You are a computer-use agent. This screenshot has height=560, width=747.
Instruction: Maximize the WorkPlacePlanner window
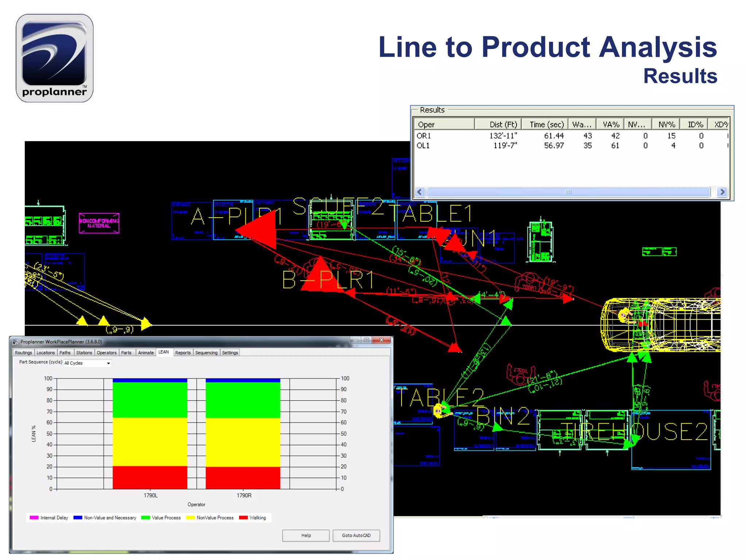point(366,340)
